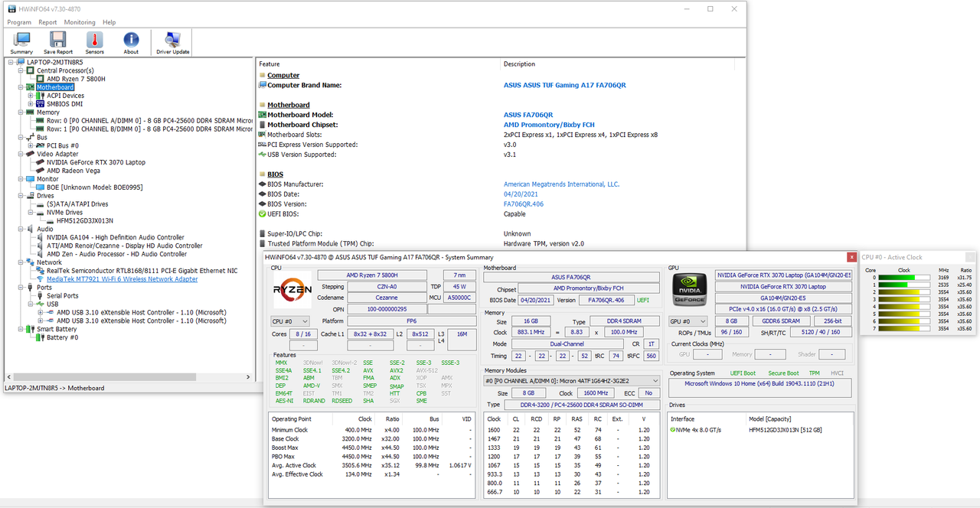Collapse the Central Processor(s) node
980x508 pixels.
21,70
